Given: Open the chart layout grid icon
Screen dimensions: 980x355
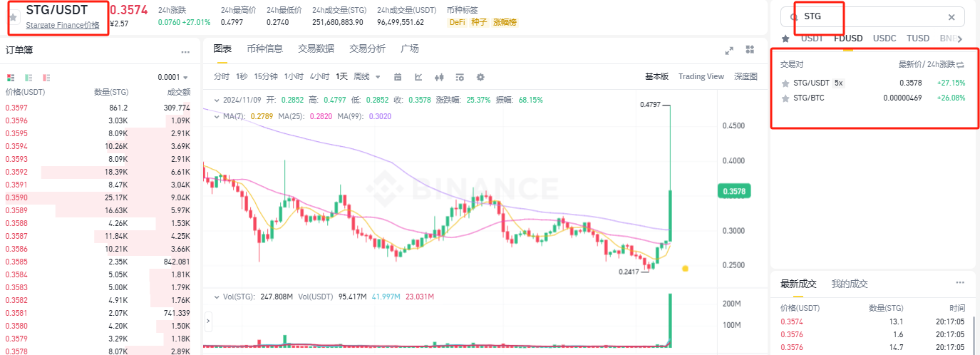Looking at the screenshot, I should pos(750,50).
